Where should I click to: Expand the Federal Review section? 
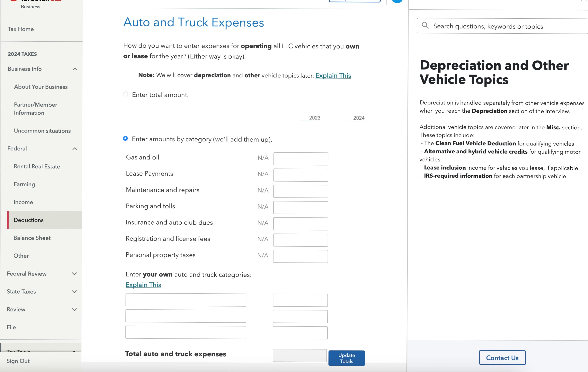pos(74,274)
